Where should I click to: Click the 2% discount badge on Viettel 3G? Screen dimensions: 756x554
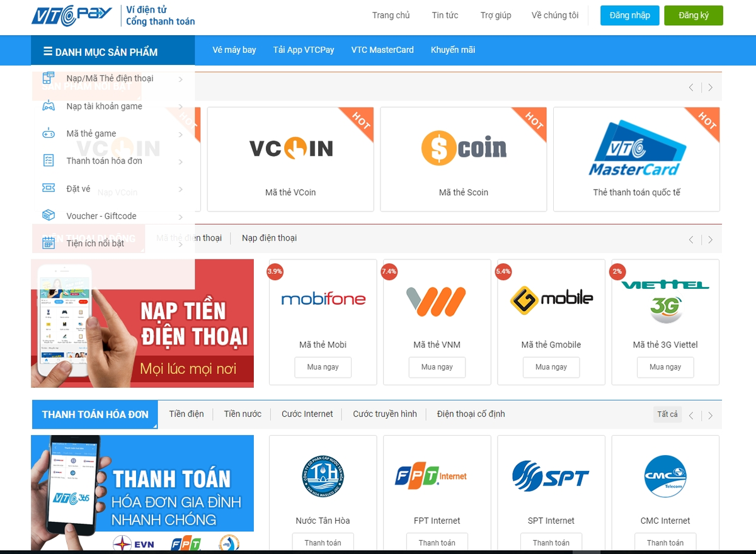(x=617, y=272)
